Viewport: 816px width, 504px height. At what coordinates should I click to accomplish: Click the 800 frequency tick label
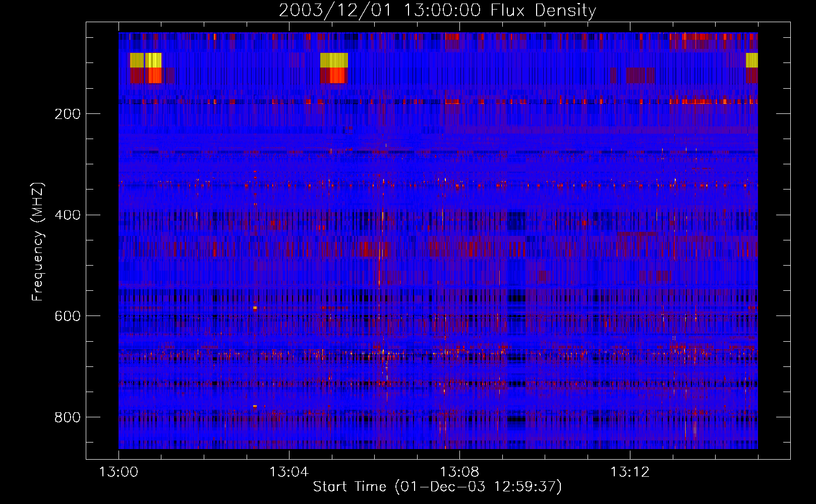[x=68, y=417]
